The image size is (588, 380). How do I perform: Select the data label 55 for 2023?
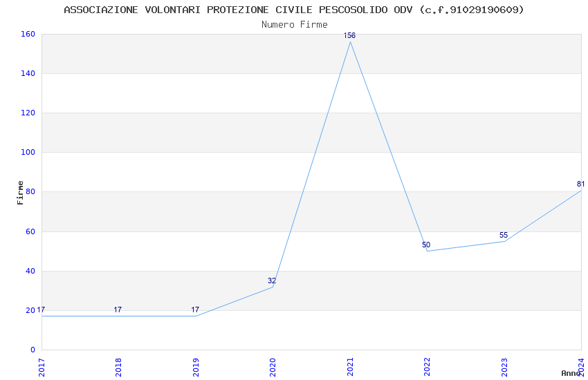[503, 235]
